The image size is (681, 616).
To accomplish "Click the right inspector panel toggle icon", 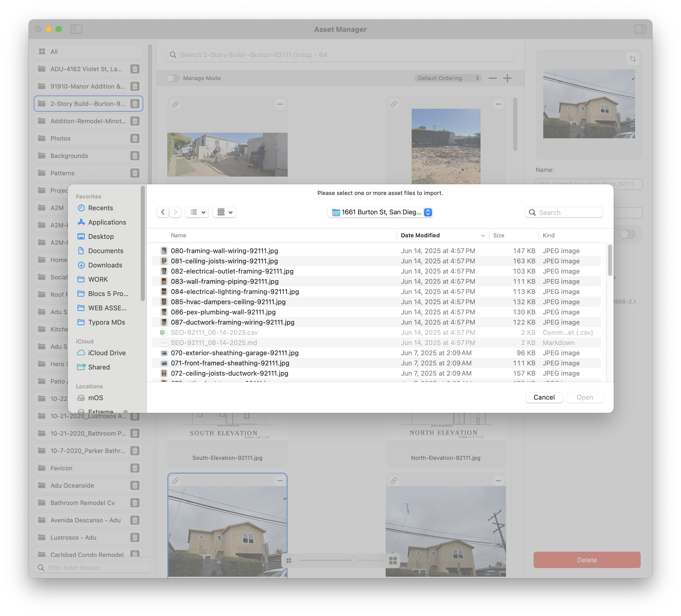I will pyautogui.click(x=640, y=29).
